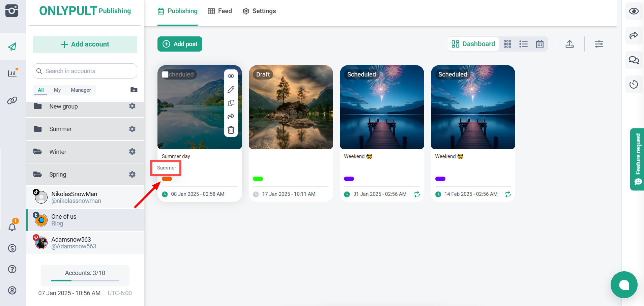This screenshot has width=644, height=306.
Task: Click the orange label on Summer day post
Action: 167,179
